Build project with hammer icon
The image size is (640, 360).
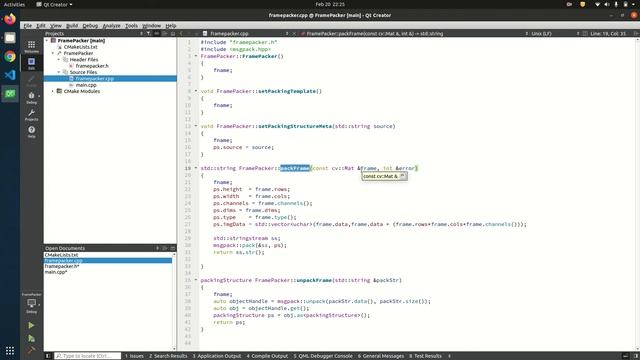31,350
